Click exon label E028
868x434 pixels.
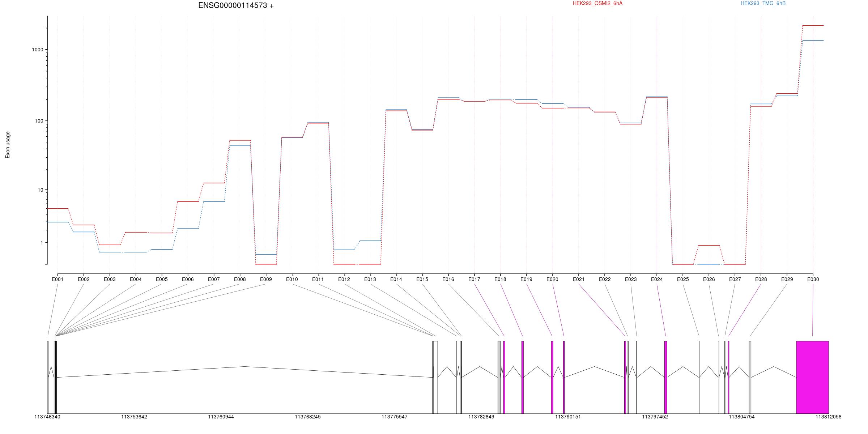[x=761, y=279]
